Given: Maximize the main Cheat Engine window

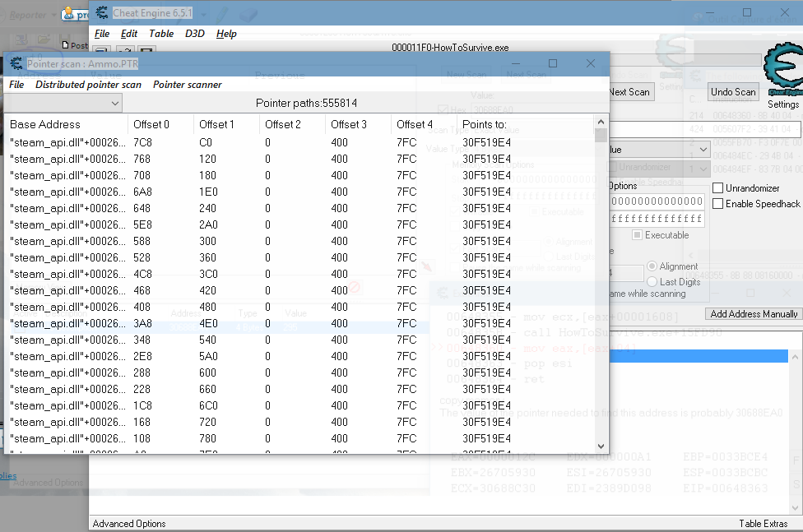Looking at the screenshot, I should click(x=747, y=12).
